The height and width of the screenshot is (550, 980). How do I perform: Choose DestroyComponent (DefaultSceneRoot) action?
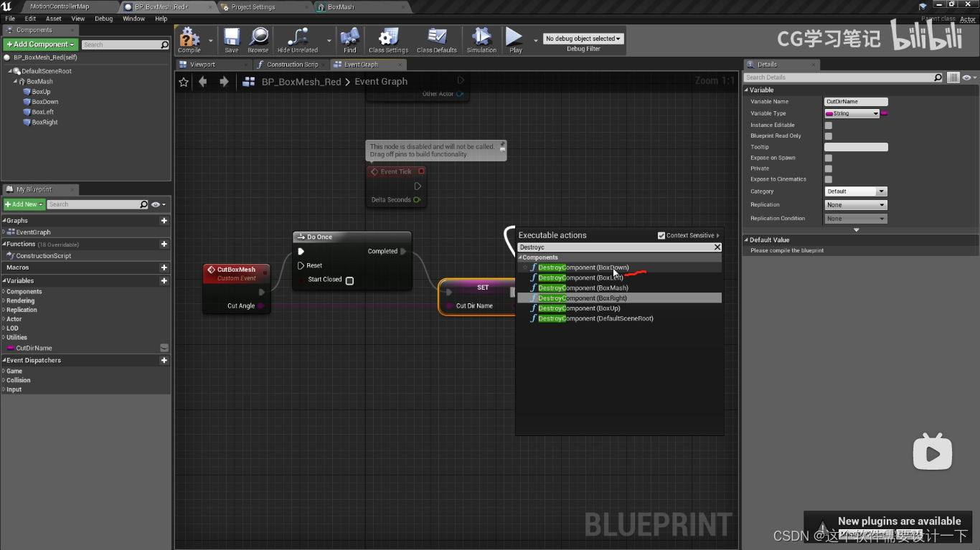pos(595,318)
